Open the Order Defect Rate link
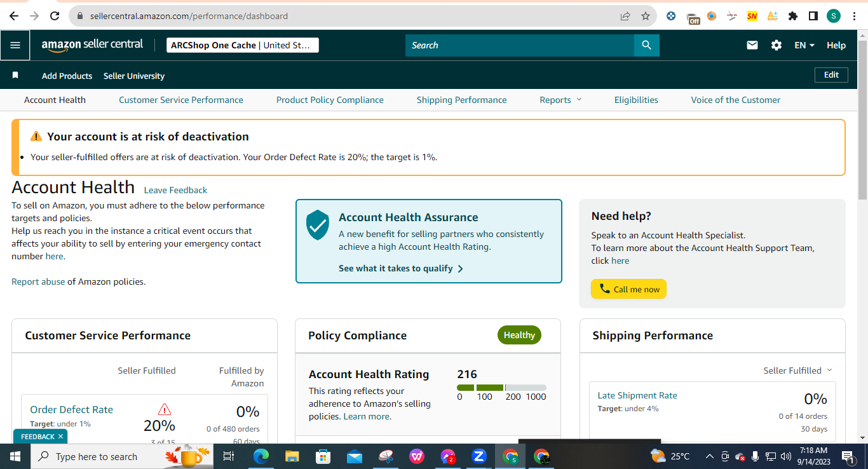The height and width of the screenshot is (469, 868). click(72, 410)
